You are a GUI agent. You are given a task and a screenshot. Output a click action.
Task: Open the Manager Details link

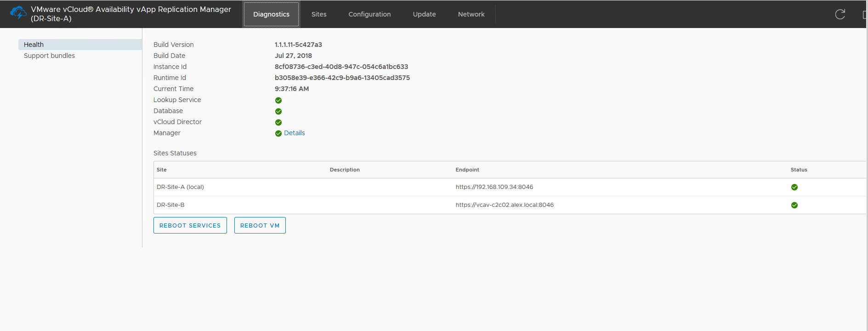pyautogui.click(x=295, y=133)
